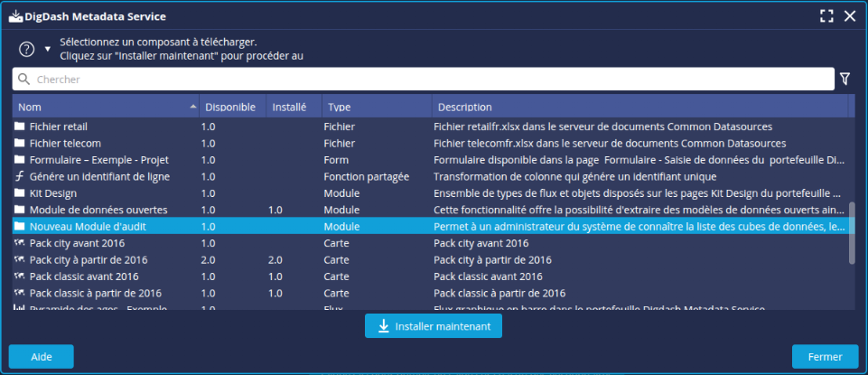868x375 pixels.
Task: Click the Fermer button
Action: [825, 357]
